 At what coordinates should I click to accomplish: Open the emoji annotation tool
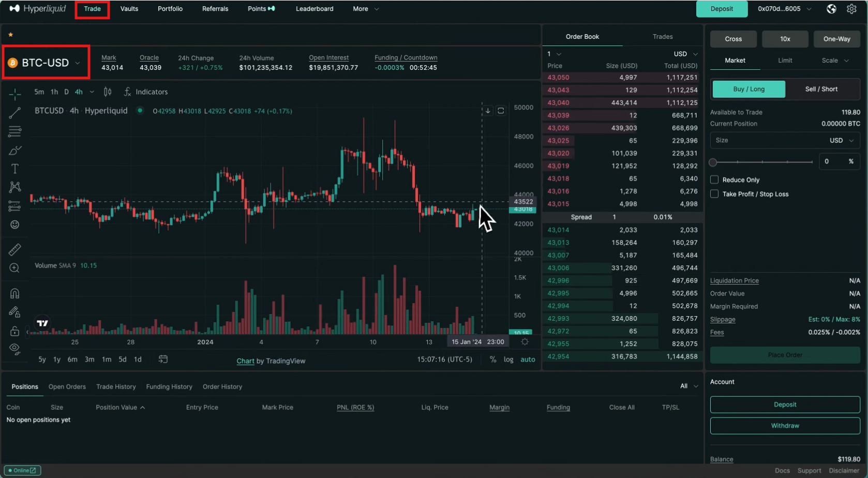point(15,225)
